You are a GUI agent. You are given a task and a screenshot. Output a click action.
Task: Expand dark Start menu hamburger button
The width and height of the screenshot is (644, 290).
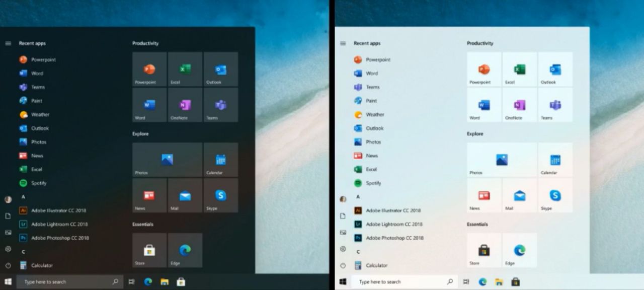coord(8,43)
